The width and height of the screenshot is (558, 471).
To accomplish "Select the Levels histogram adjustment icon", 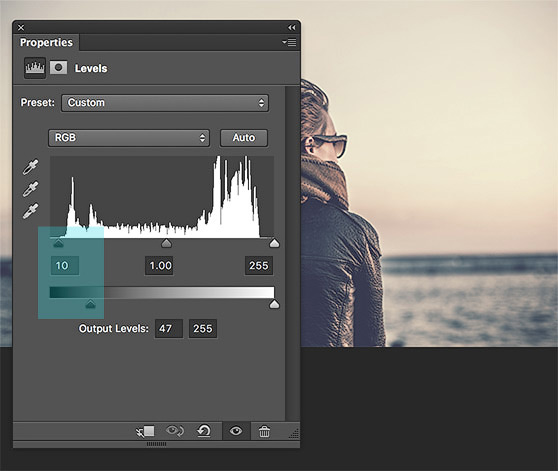I will [35, 68].
